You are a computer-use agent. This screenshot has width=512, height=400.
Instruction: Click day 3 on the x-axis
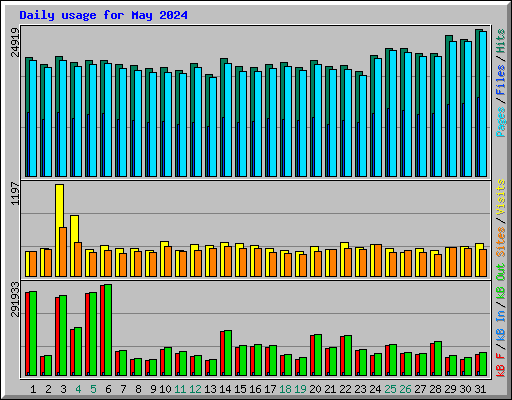click(x=63, y=389)
